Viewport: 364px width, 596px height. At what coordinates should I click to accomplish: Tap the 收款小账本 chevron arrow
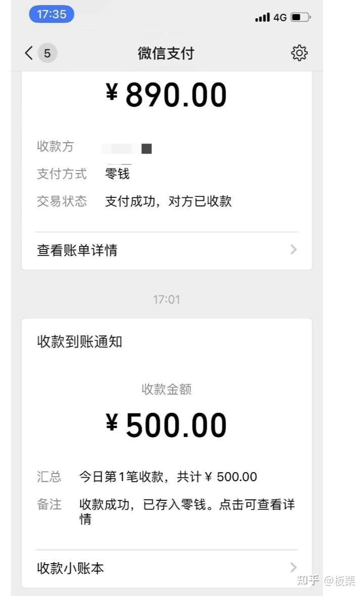tap(294, 567)
